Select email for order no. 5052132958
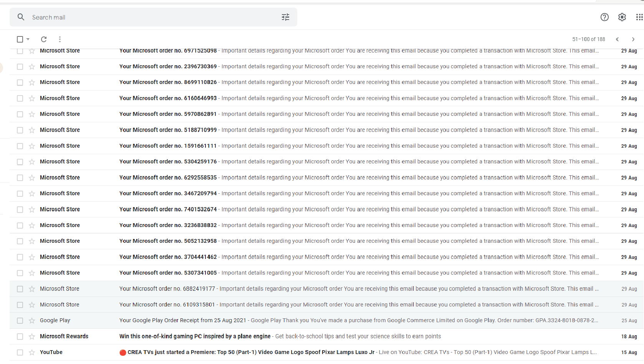 pyautogui.click(x=20, y=241)
